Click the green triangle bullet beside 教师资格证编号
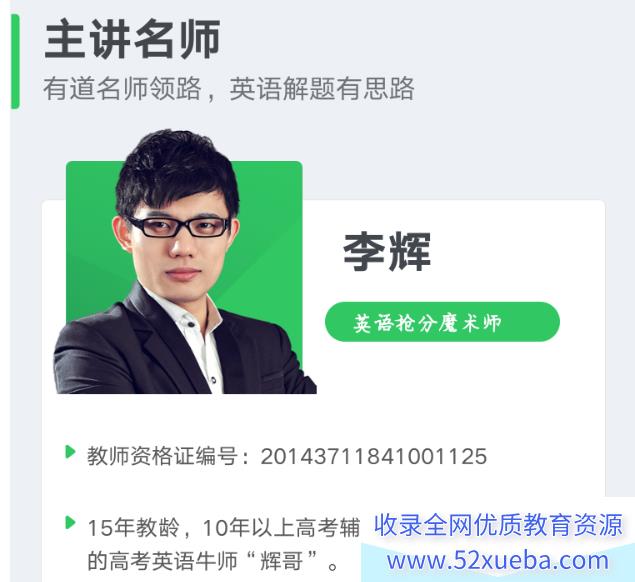Image resolution: width=635 pixels, height=582 pixels. (x=70, y=452)
